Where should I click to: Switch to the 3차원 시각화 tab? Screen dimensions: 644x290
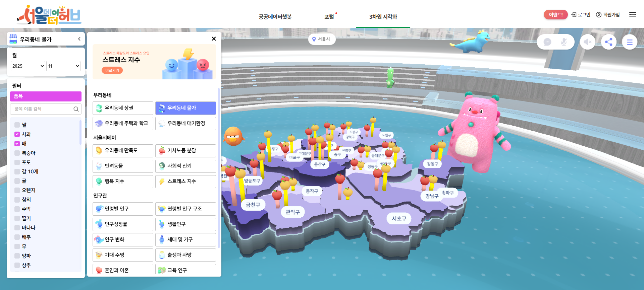(383, 17)
